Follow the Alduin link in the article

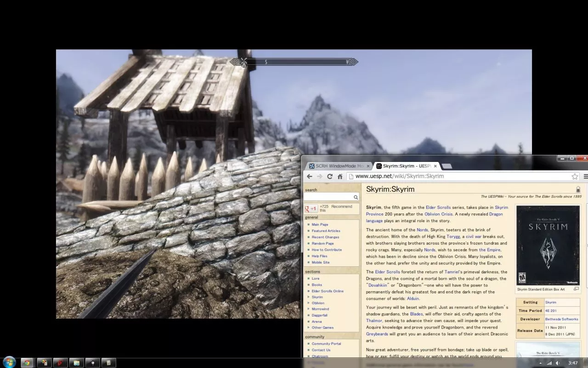(413, 299)
